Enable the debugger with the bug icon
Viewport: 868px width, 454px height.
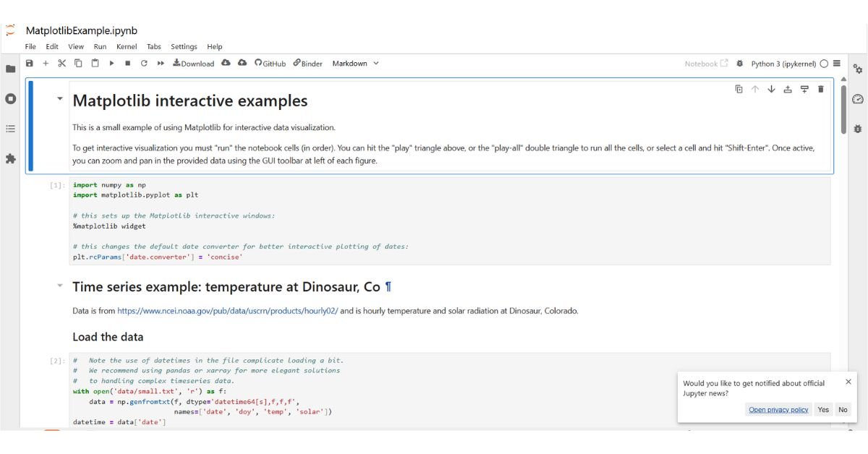tap(857, 129)
